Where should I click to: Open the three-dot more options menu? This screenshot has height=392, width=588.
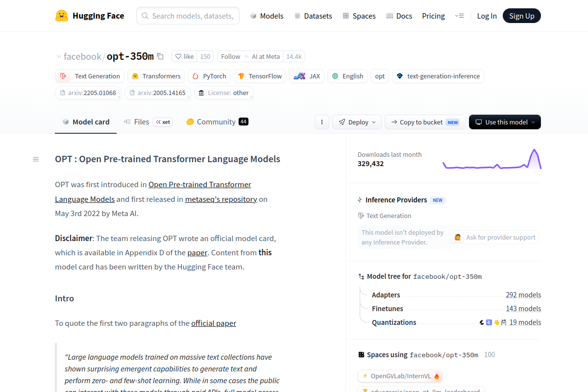pos(321,122)
